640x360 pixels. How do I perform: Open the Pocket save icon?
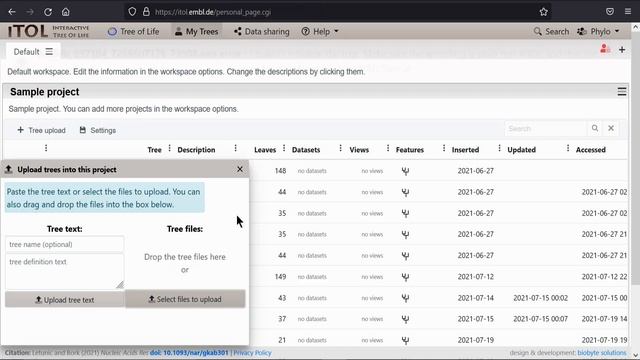[610, 12]
